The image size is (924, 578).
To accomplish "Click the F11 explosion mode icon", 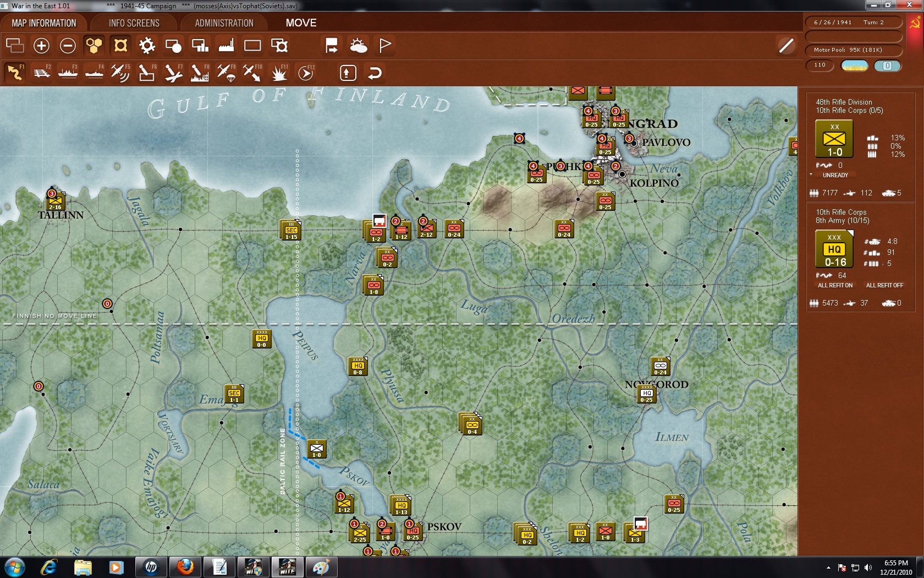I will coord(279,73).
